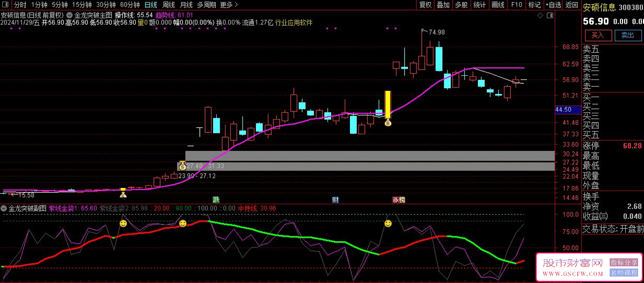The image size is (644, 283).
Task: Open F10 company information
Action: 516,5
